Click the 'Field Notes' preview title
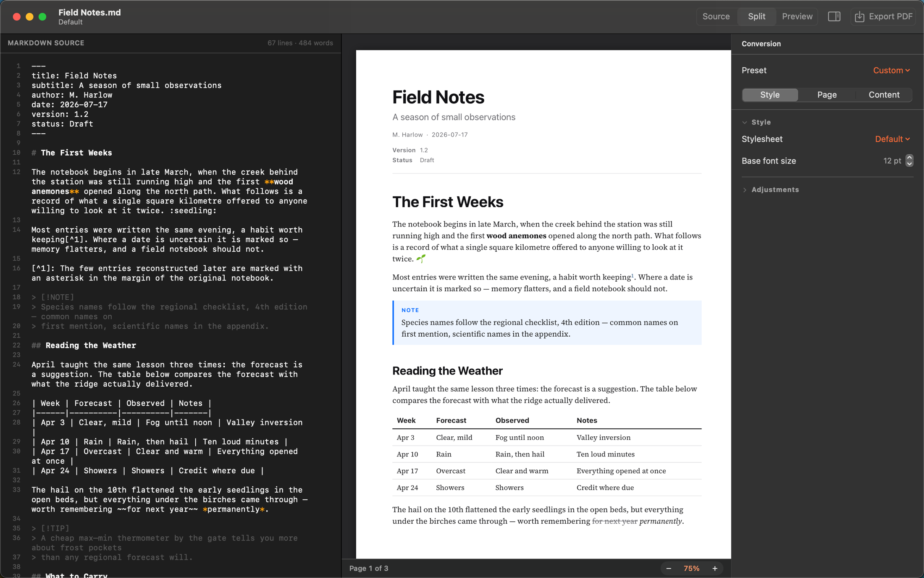924x578 pixels. coord(438,97)
